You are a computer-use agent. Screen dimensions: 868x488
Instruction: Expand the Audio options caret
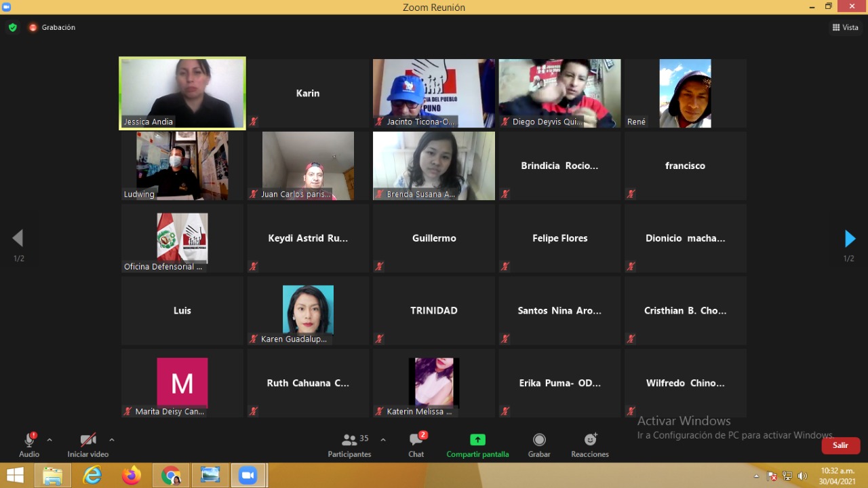pyautogui.click(x=50, y=440)
